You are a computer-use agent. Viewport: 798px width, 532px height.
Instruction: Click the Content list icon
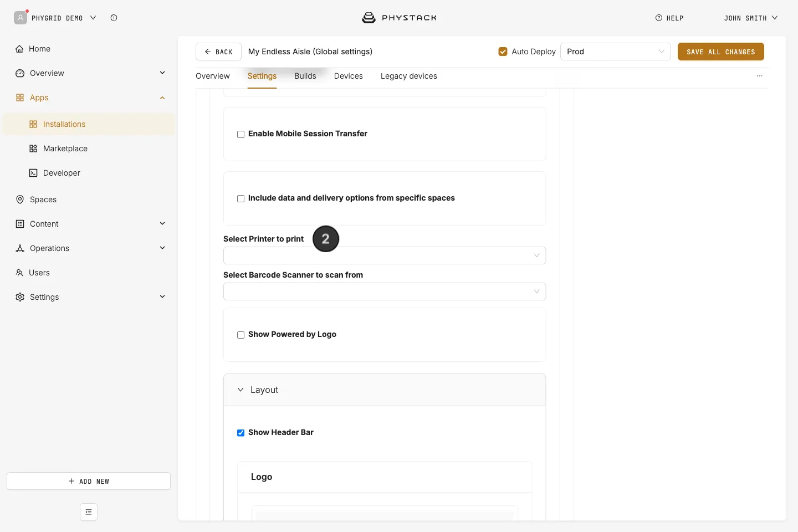point(20,224)
